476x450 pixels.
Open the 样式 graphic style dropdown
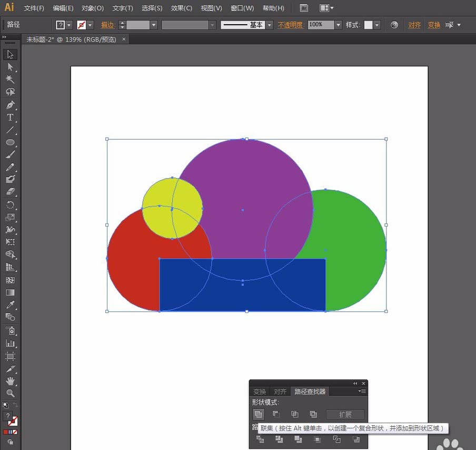click(x=377, y=25)
